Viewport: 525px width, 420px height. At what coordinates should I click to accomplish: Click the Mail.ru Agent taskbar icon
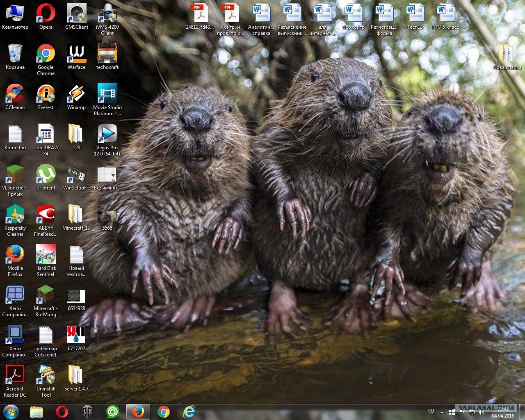(112, 411)
